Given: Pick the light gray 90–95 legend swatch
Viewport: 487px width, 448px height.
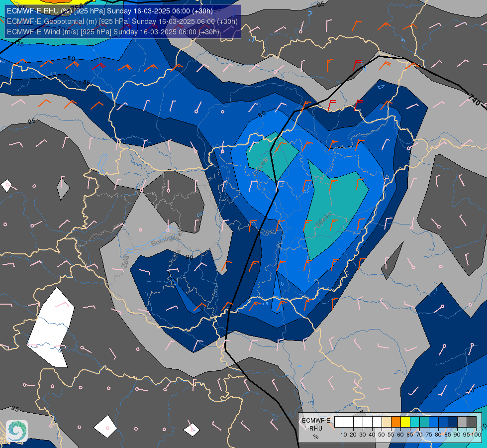Looking at the screenshot, I should [x=462, y=422].
